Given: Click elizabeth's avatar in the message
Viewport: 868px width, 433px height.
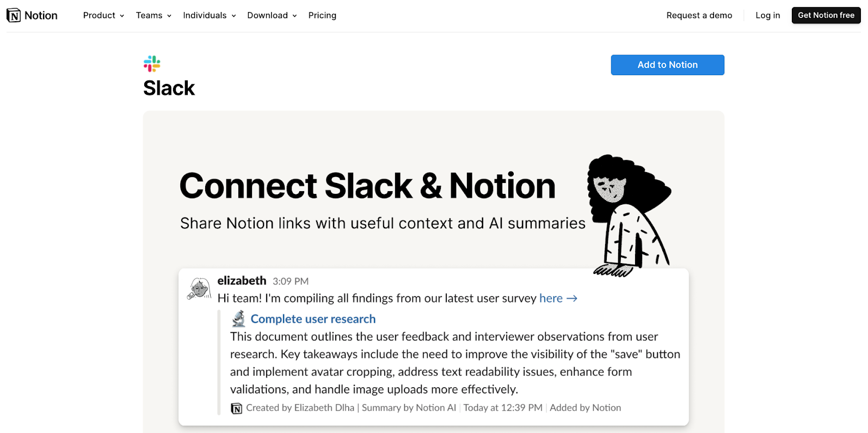Looking at the screenshot, I should 199,289.
